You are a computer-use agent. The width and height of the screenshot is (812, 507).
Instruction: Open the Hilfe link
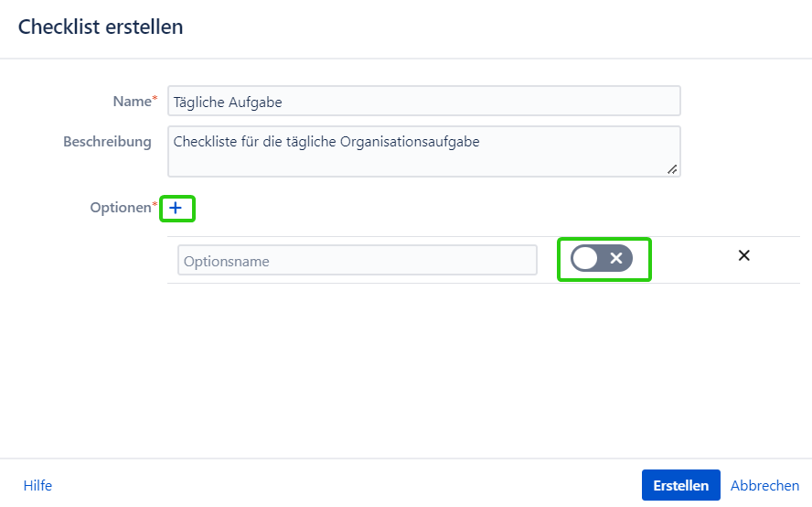click(37, 486)
